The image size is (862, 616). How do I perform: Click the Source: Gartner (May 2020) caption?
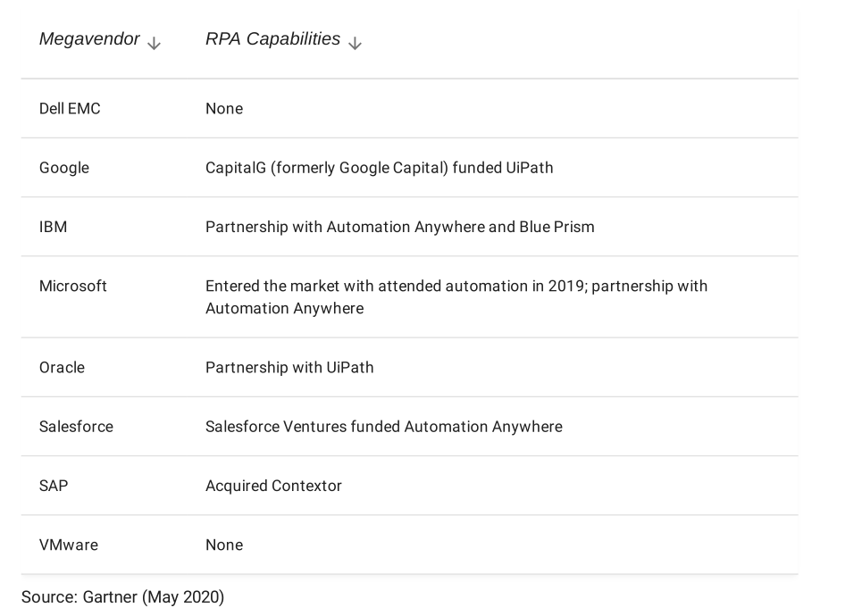pyautogui.click(x=122, y=596)
